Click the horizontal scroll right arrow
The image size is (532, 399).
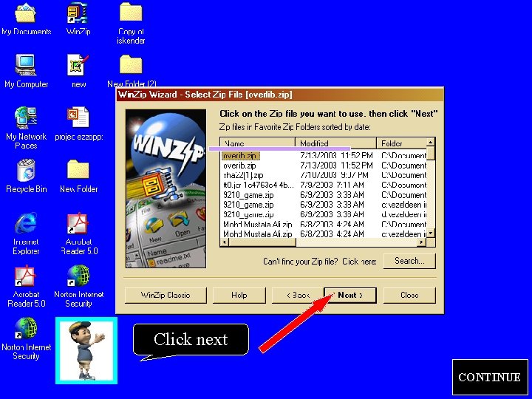pyautogui.click(x=422, y=242)
